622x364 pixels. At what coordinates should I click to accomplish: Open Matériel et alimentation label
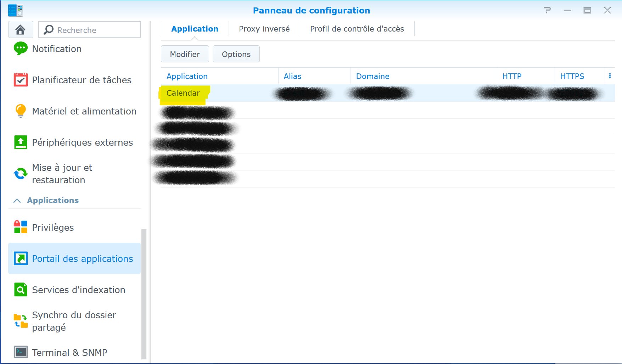[x=84, y=111]
